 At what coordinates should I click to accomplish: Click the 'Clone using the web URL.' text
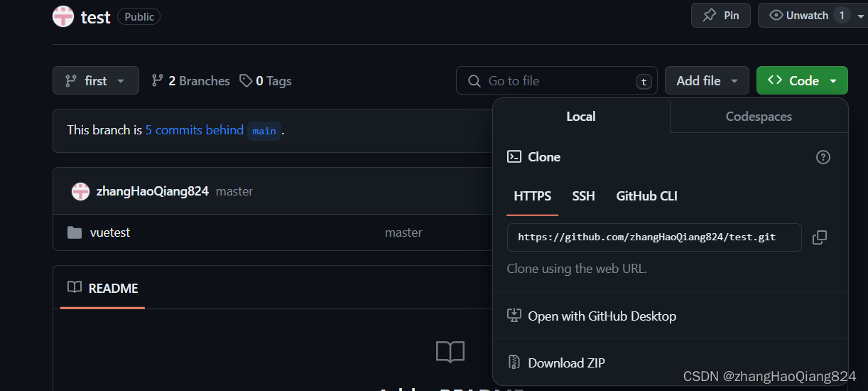click(x=577, y=269)
